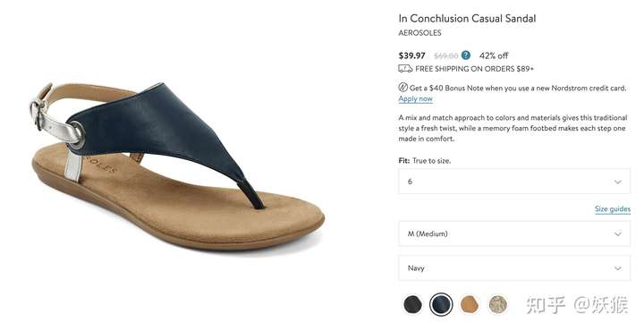The width and height of the screenshot is (644, 331).
Task: Open the Size guides link
Action: [x=613, y=209]
